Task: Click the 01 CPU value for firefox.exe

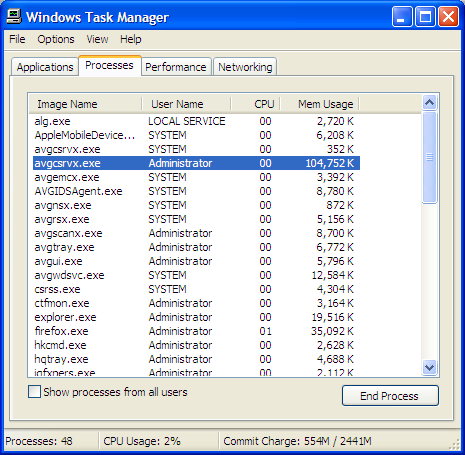Action: click(x=265, y=331)
